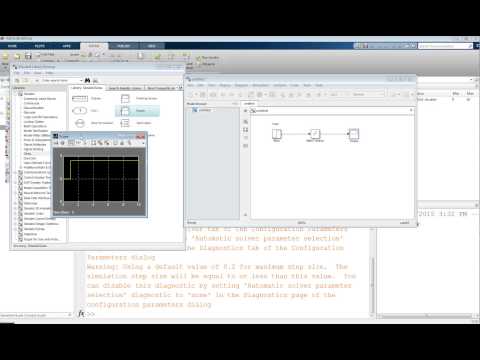Select the Stop Simulation block icon
Image resolution: width=480 pixels, height=360 pixels.
pos(80,123)
